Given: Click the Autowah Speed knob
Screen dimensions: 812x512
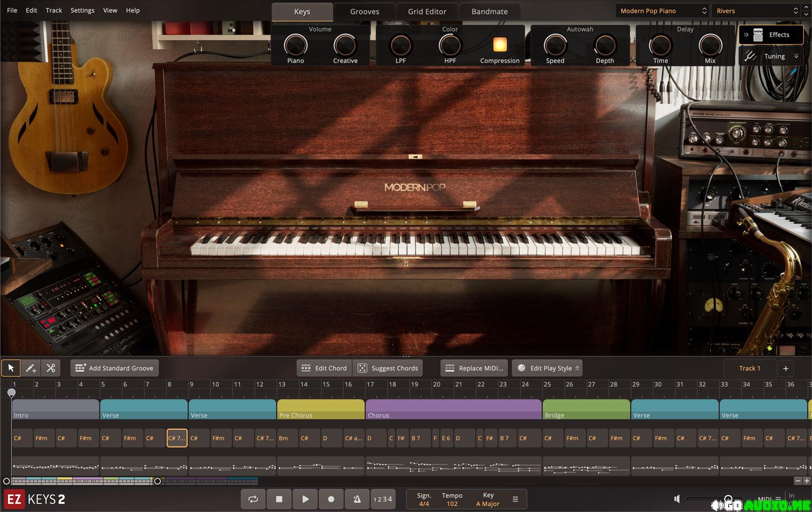Looking at the screenshot, I should 555,45.
